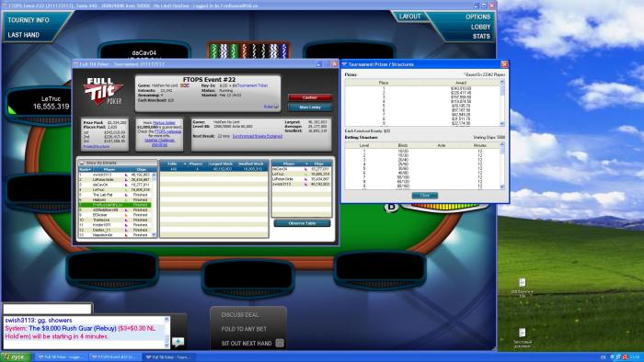Click Place column header in Prizes

[384, 83]
